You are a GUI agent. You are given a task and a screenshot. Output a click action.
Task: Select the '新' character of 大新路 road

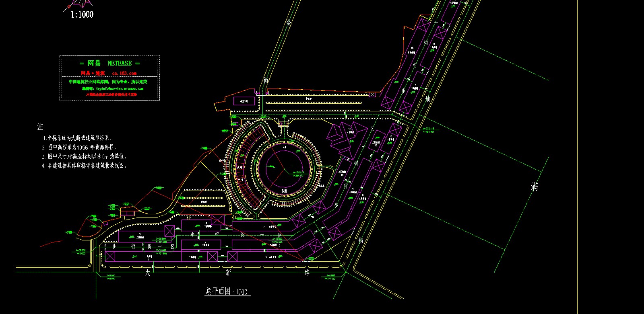228,273
